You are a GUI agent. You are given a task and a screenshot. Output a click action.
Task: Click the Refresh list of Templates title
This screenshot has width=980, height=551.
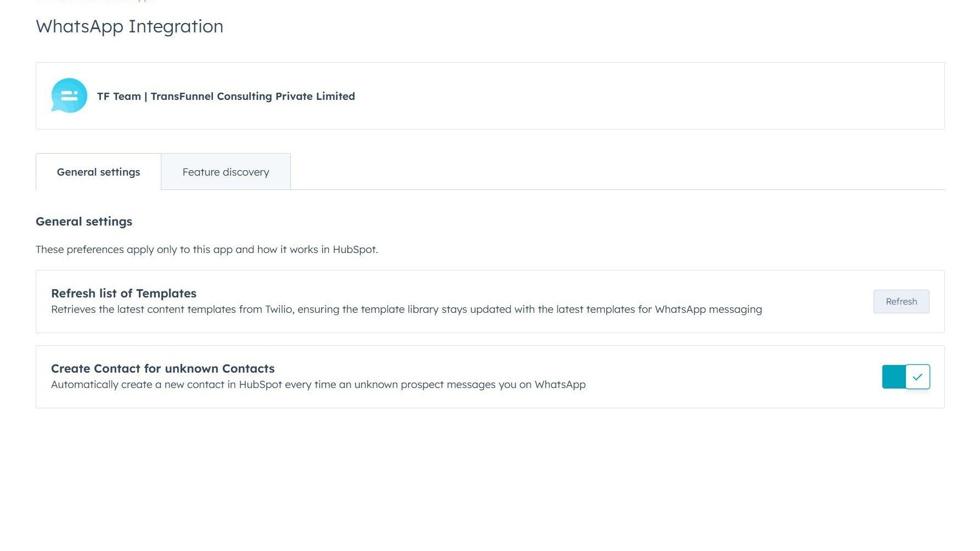(x=123, y=294)
